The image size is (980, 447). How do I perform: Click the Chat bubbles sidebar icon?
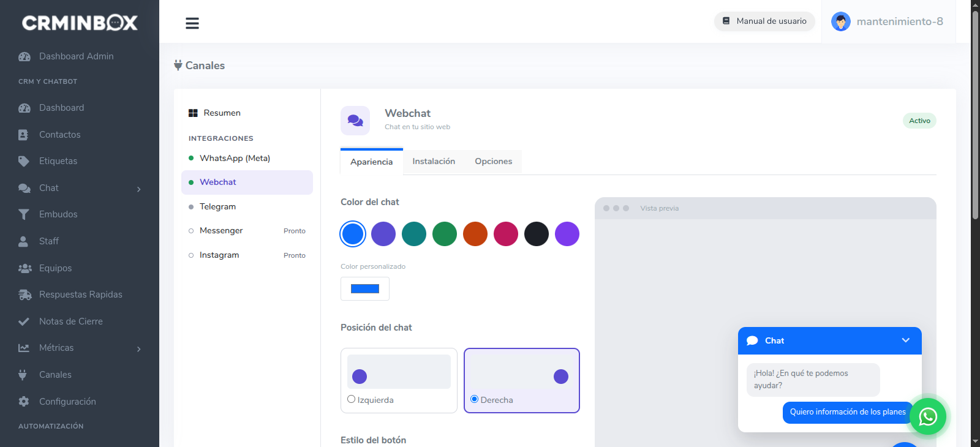pyautogui.click(x=24, y=188)
